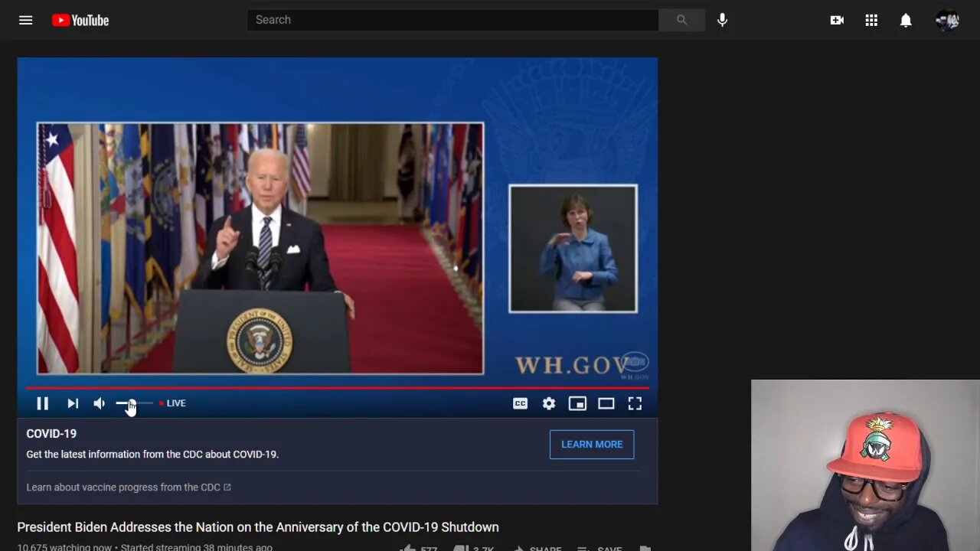
Task: Open vaccine progress CDC link
Action: click(129, 487)
